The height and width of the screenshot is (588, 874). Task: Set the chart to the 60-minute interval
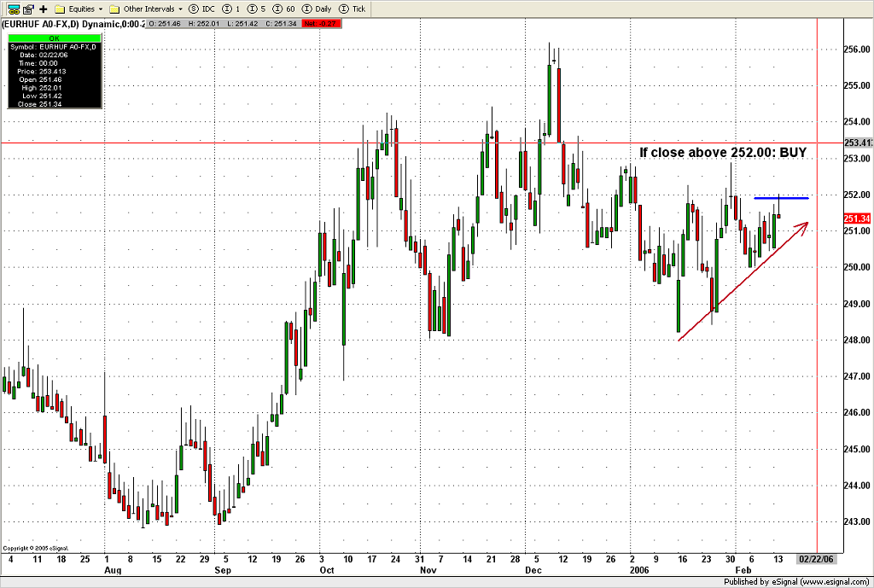click(x=283, y=9)
